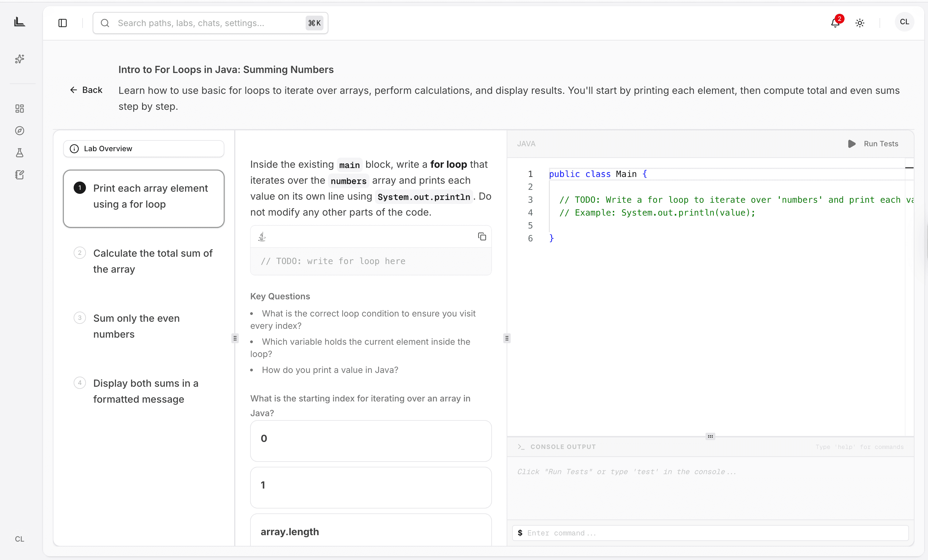Toggle light/dark theme sun icon
This screenshot has width=928, height=560.
click(860, 23)
